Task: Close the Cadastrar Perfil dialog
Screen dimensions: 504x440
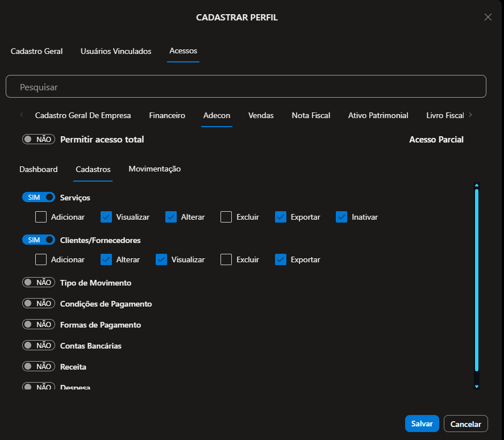Action: point(488,17)
